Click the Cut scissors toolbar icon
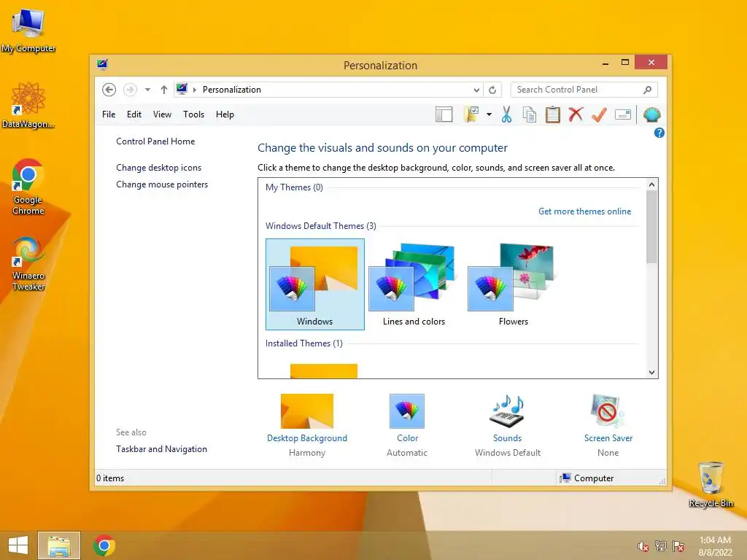Image resolution: width=747 pixels, height=560 pixels. pyautogui.click(x=506, y=114)
